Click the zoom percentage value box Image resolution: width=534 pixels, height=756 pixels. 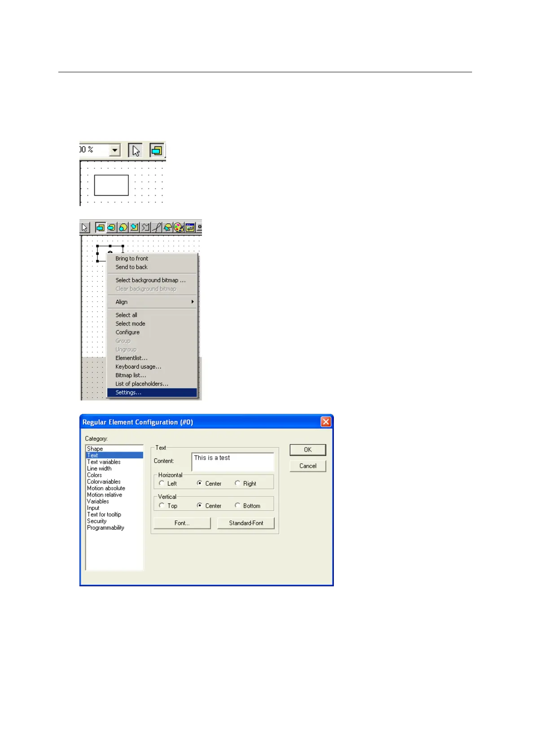(95, 150)
